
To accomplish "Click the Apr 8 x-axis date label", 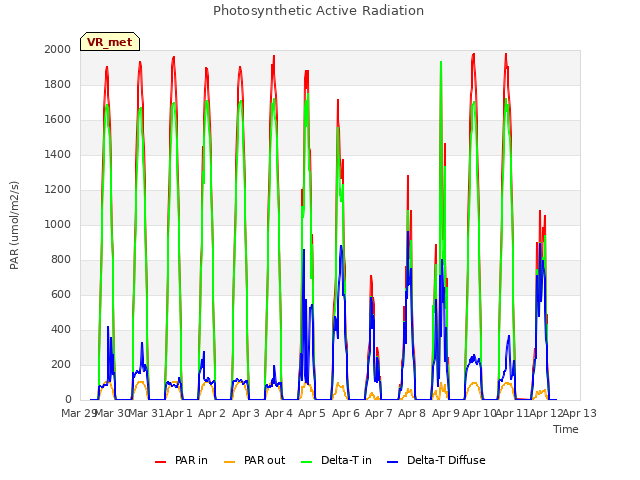I will [x=412, y=413].
